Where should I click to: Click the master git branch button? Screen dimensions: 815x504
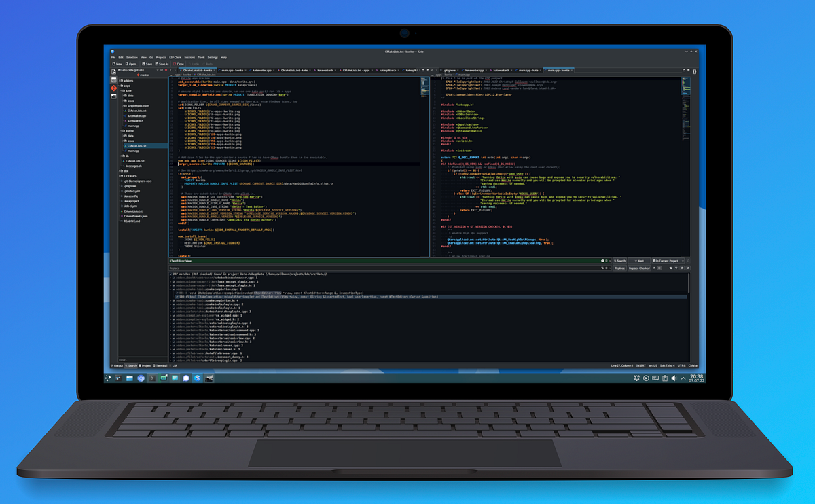144,75
